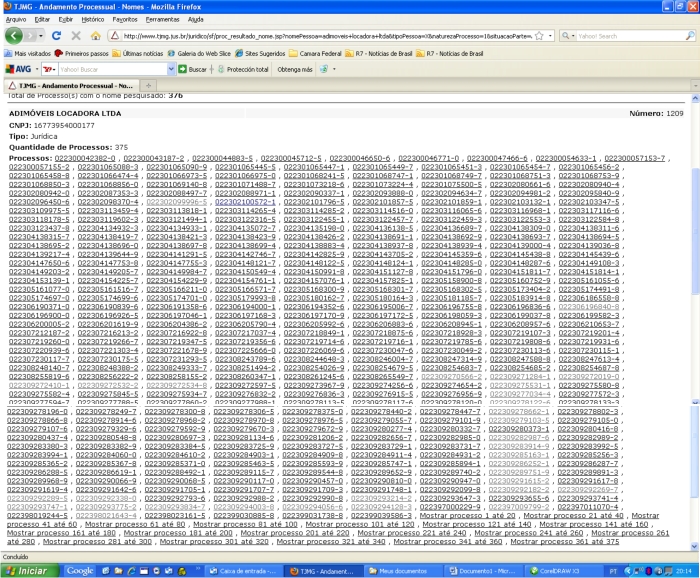
Task: Launch Internet Explorer from quick launch
Action: coord(131,571)
